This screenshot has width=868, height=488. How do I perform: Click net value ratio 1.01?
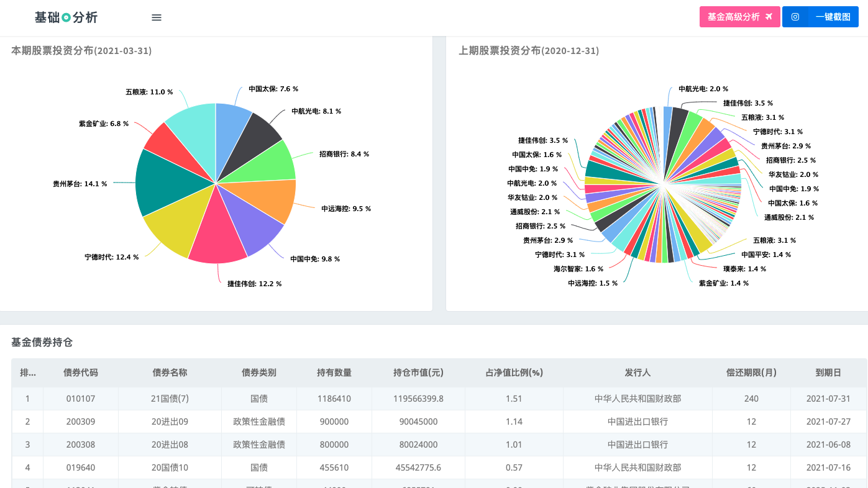coord(514,445)
